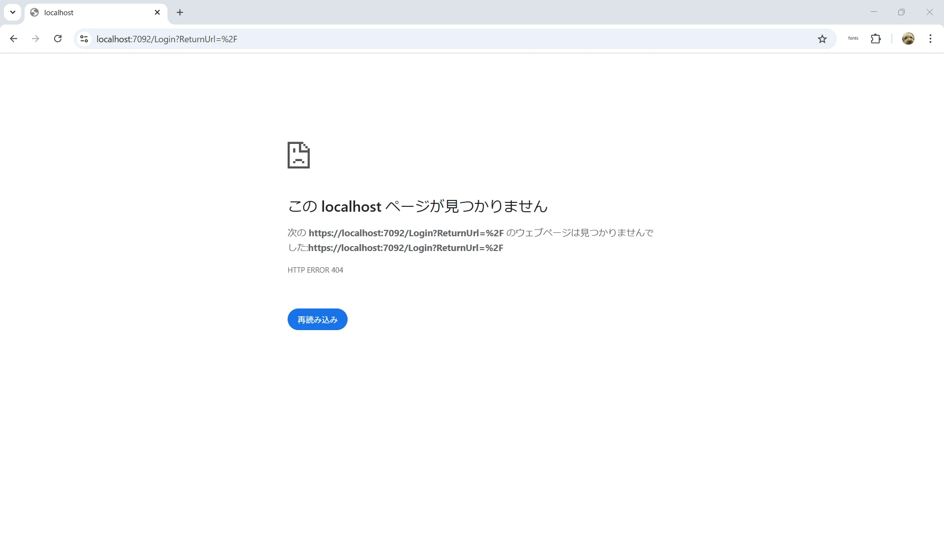Click the blue 再読み込み button
Viewport: 944px width, 560px height.
(317, 319)
